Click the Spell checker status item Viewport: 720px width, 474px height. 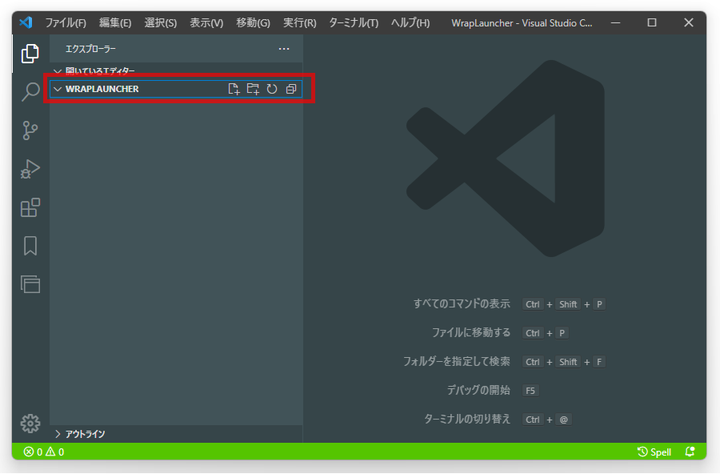click(x=654, y=452)
